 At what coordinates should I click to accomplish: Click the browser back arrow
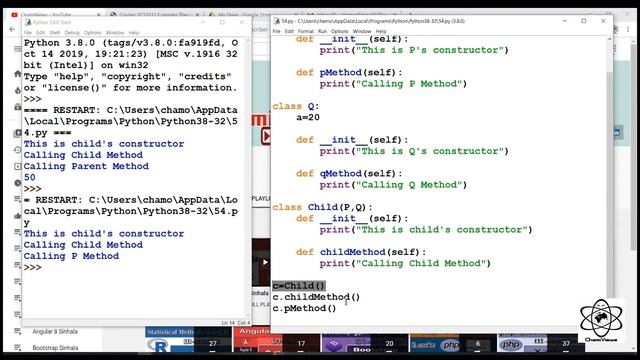click(12, 29)
